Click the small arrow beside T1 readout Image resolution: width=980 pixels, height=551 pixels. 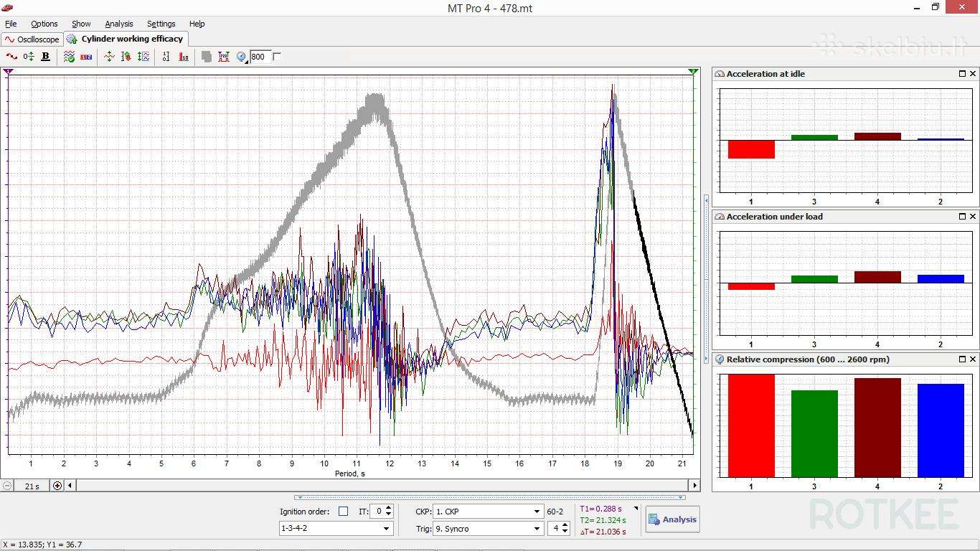(636, 509)
